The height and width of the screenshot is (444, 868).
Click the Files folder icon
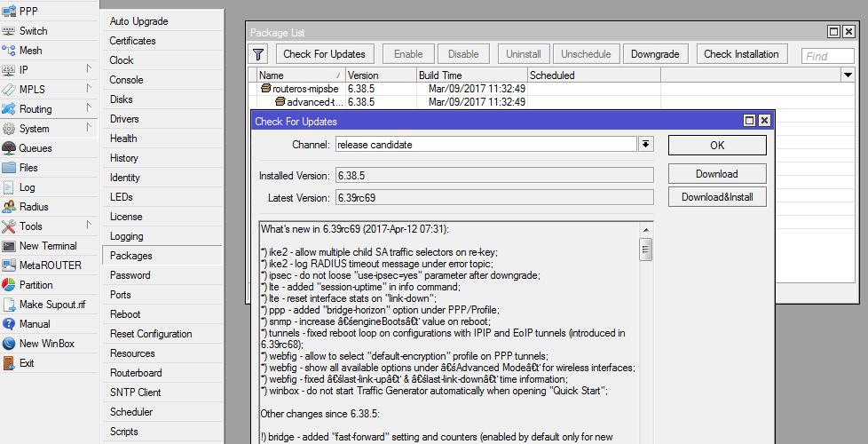(x=8, y=167)
